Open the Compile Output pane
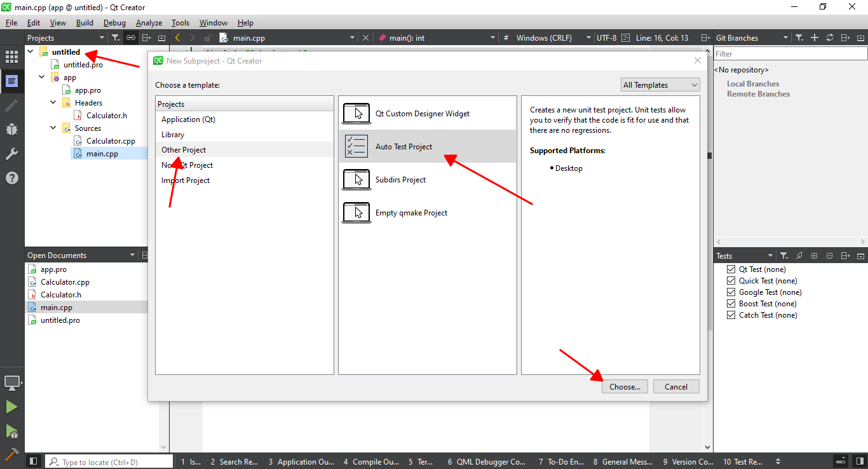 tap(371, 462)
